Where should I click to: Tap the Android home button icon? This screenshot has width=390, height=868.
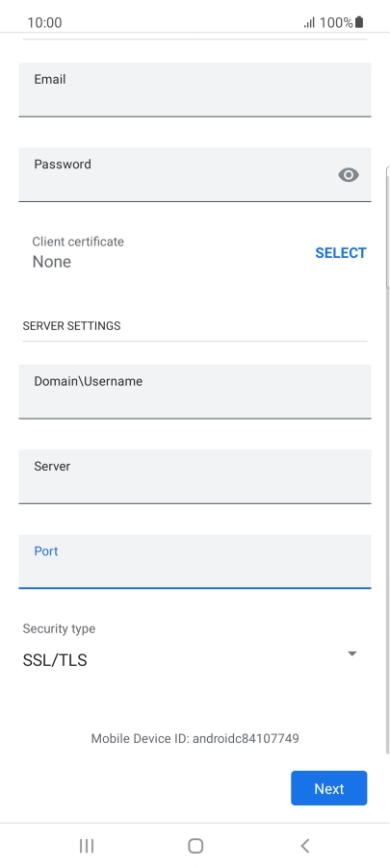tap(195, 846)
